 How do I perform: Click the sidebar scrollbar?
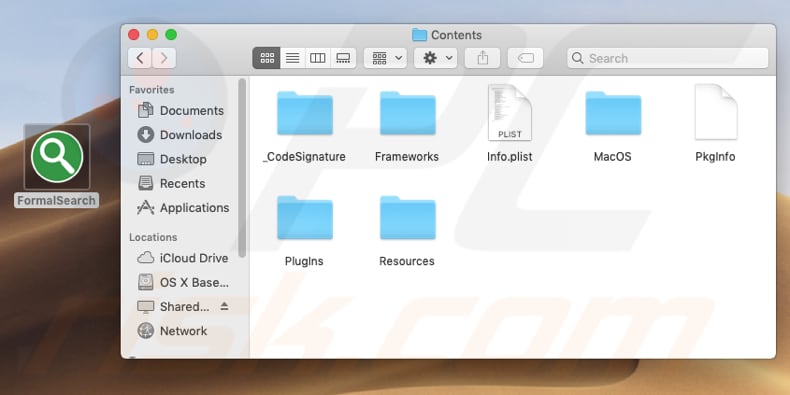coord(242,168)
